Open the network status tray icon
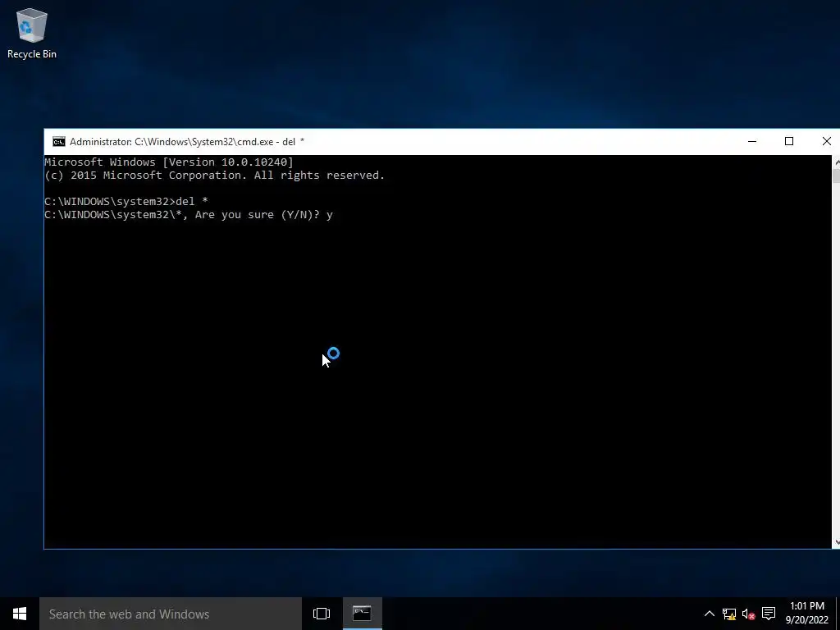Image resolution: width=840 pixels, height=630 pixels. [729, 614]
